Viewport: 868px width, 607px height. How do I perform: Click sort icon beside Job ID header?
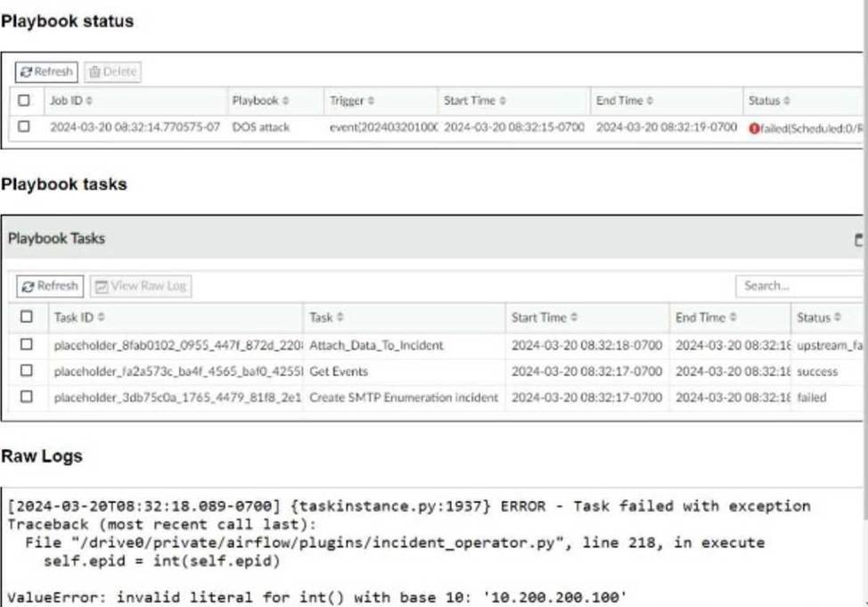pos(88,102)
